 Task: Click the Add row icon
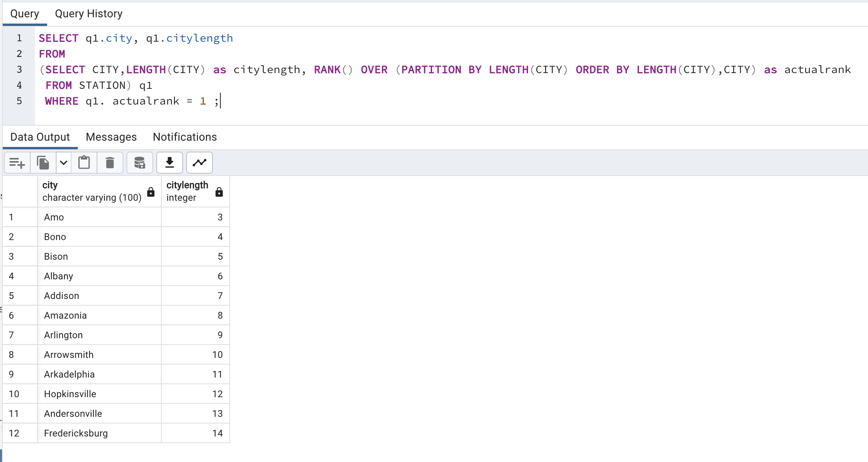(17, 163)
